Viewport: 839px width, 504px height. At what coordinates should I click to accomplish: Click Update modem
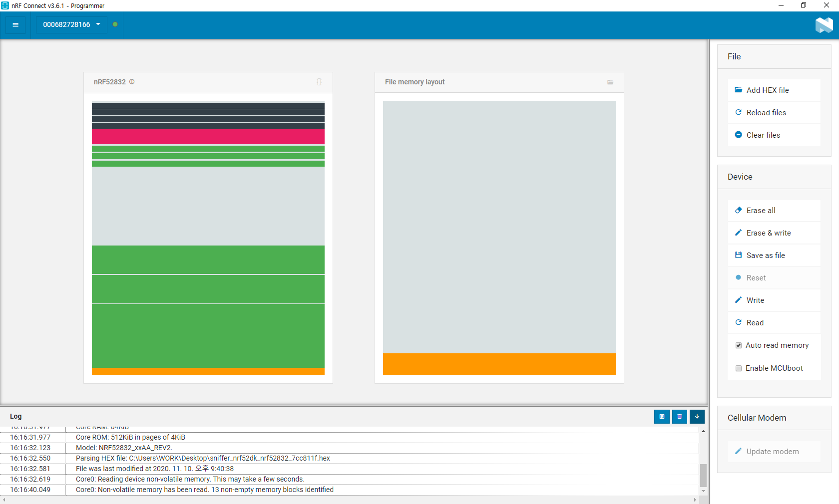pos(774,452)
